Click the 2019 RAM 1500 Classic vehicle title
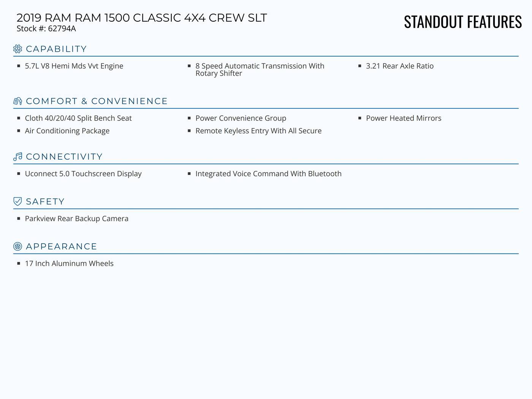This screenshot has width=532, height=399. (142, 18)
